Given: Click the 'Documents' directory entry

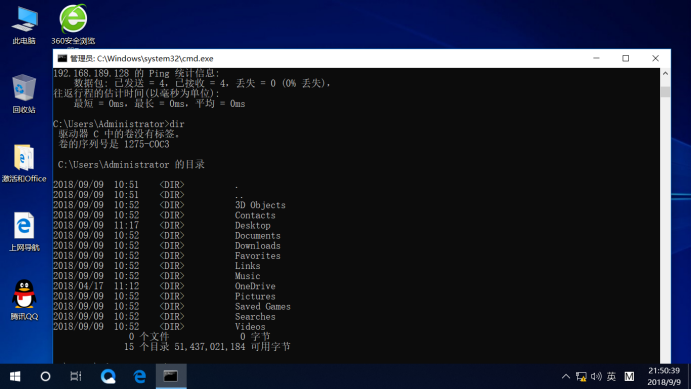Looking at the screenshot, I should pyautogui.click(x=257, y=235).
